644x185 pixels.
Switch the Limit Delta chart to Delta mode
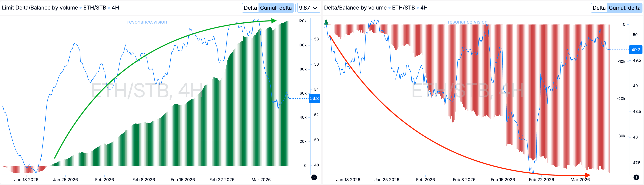(x=250, y=8)
